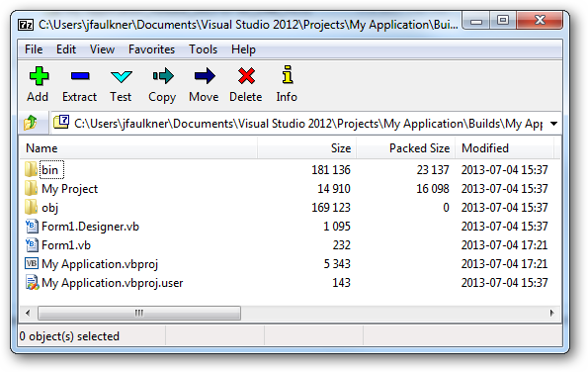Open the Favorites menu
Viewport: 588px width, 372px height.
[x=151, y=49]
